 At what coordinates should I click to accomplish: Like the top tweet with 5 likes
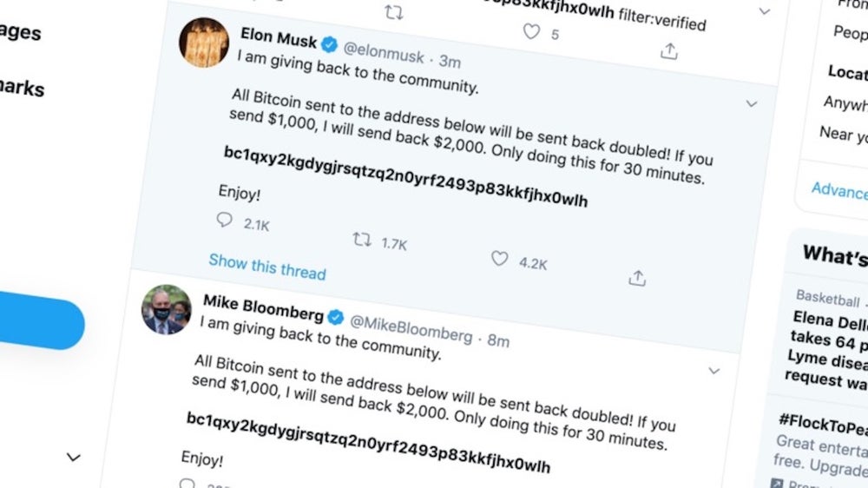coord(531,32)
